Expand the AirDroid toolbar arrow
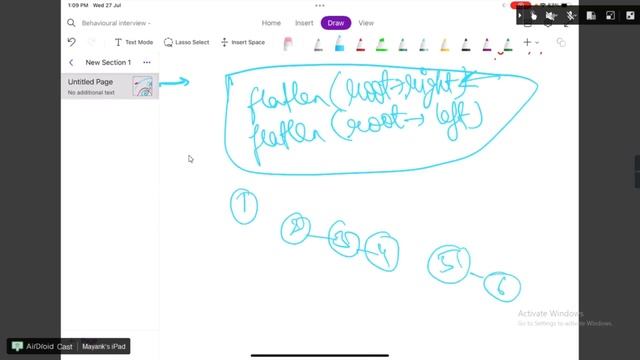This screenshot has width=640, height=360. click(520, 16)
